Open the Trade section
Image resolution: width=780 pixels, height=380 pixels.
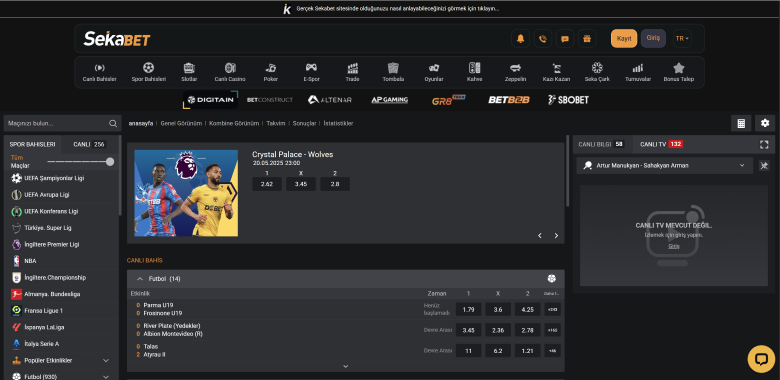[352, 73]
